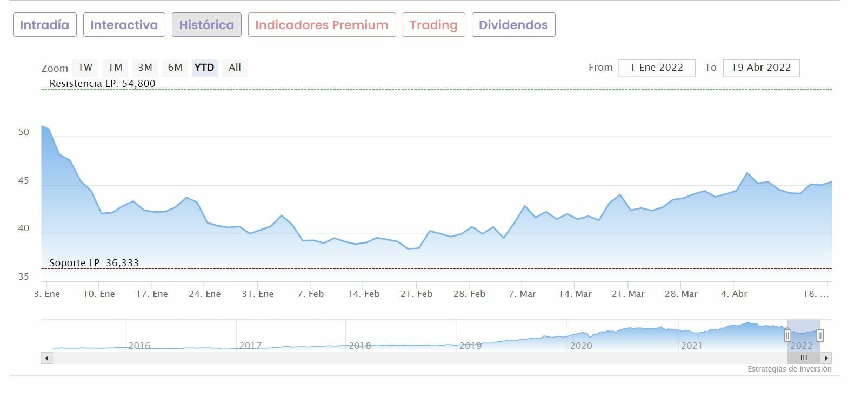Click the right range handle in navigator
This screenshot has width=868, height=398.
click(820, 335)
